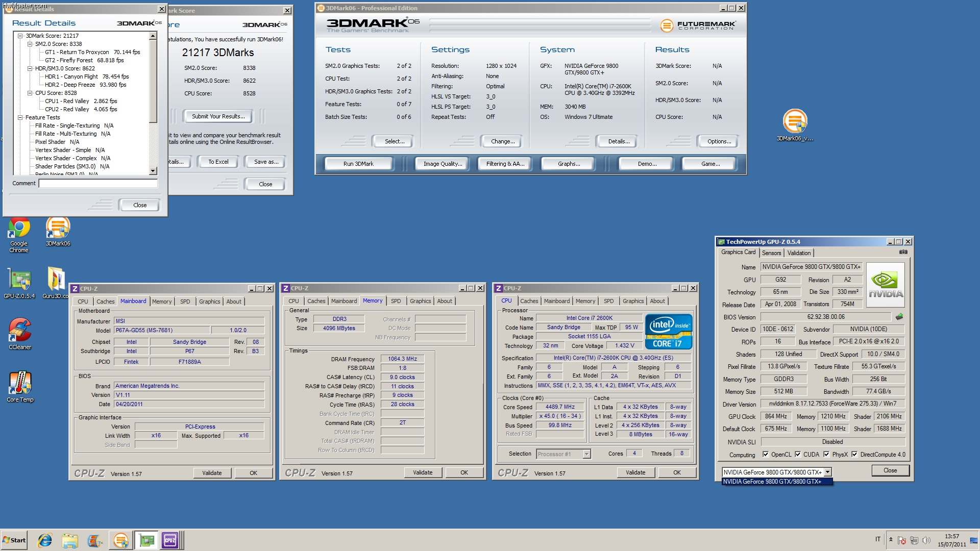The image size is (980, 551).
Task: Open the Start menu
Action: coord(14,540)
